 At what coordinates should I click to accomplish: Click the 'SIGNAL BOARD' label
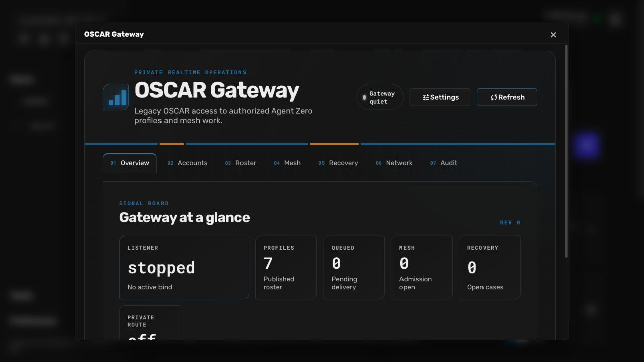pos(144,203)
